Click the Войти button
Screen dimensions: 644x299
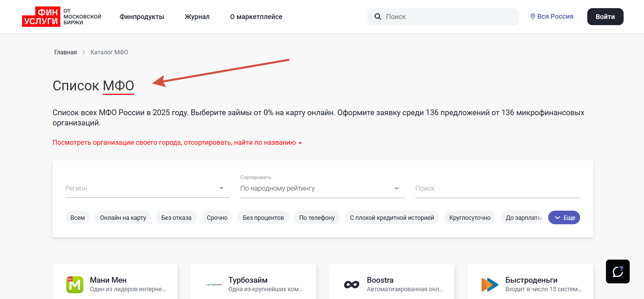tap(605, 17)
